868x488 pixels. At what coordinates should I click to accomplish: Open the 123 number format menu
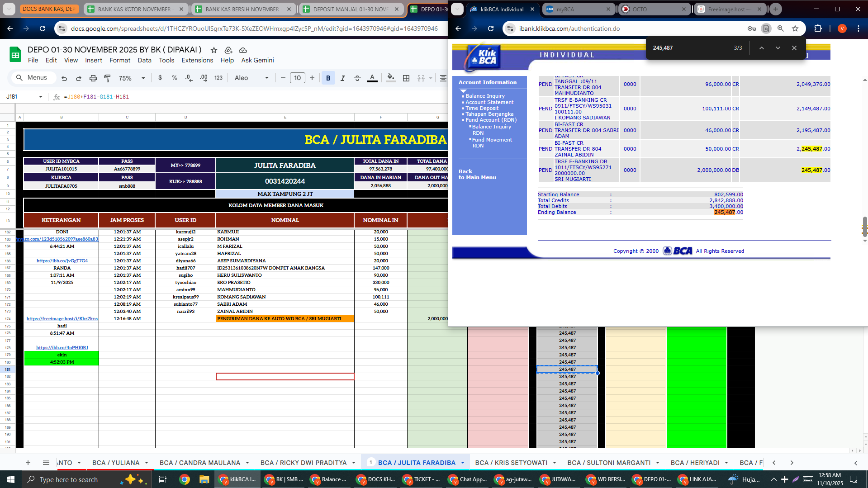pos(218,78)
